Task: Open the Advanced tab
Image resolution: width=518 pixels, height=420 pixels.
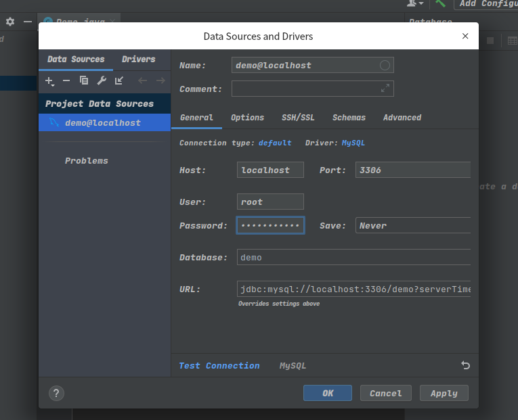Action: click(402, 118)
